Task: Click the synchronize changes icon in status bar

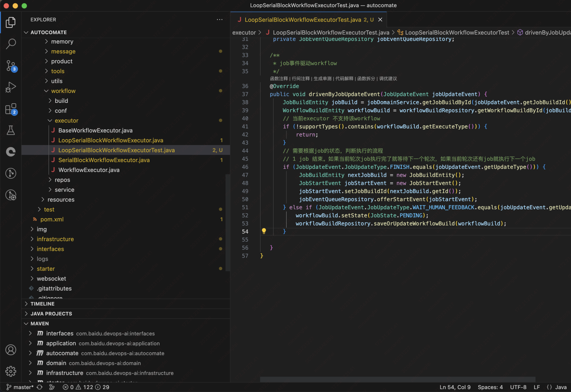Action: pyautogui.click(x=40, y=387)
